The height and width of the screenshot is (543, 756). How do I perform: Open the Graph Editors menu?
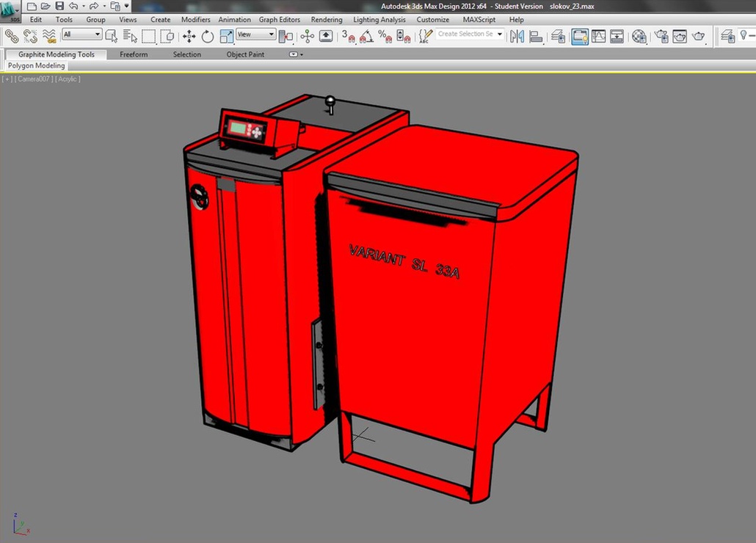[x=279, y=20]
